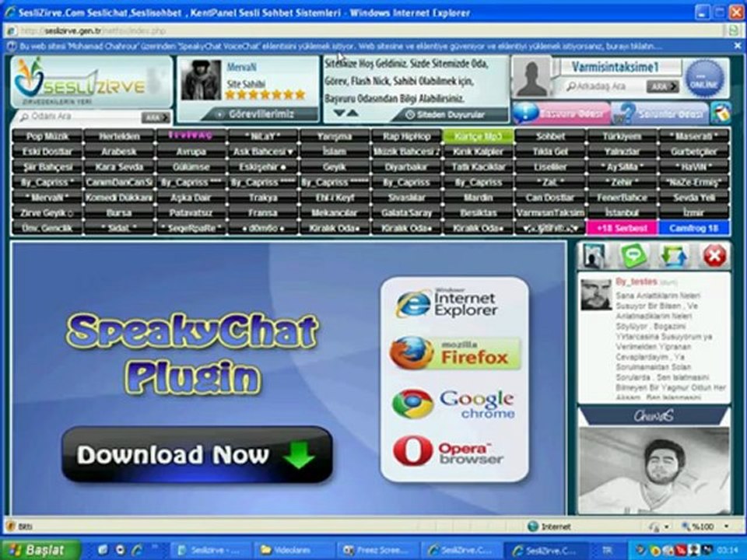Enter the Sohbet room
This screenshot has height=560, width=747.
550,136
